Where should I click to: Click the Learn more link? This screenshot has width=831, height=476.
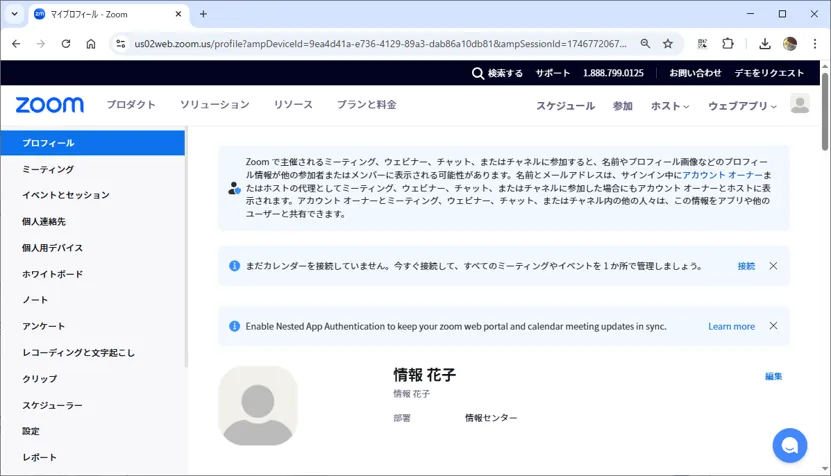tap(731, 327)
